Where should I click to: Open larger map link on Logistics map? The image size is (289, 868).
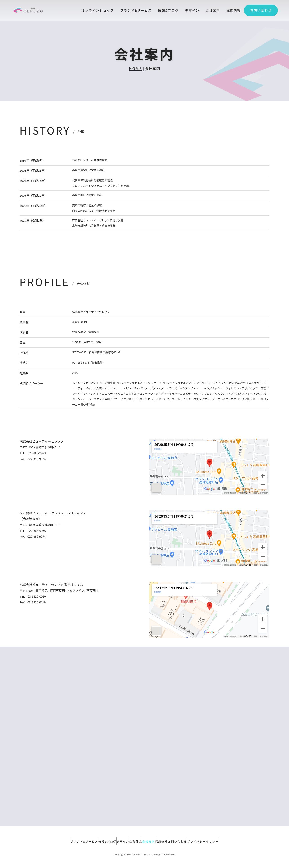click(x=158, y=521)
